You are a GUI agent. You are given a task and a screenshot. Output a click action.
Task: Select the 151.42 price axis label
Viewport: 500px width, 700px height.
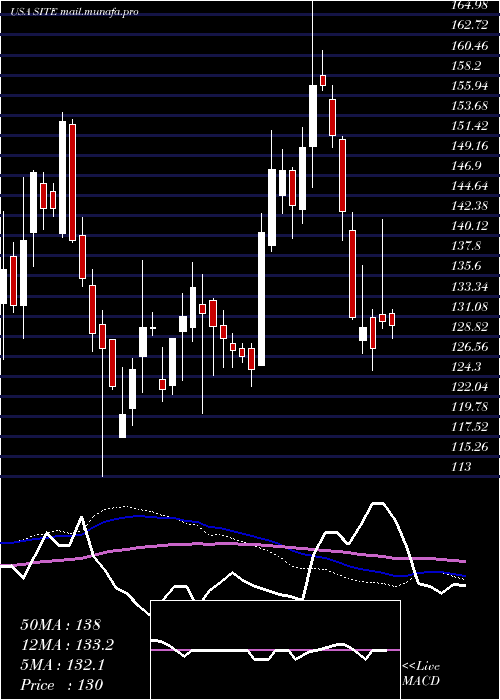pos(471,126)
